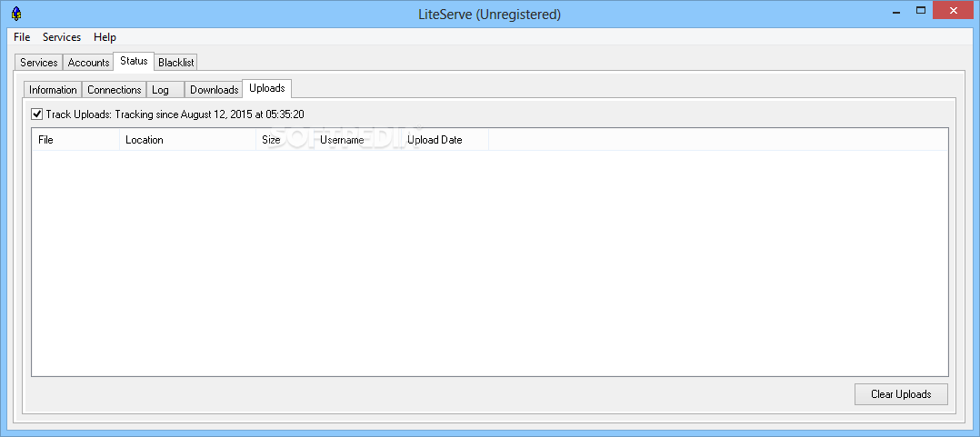Viewport: 980px width, 437px height.
Task: Select the Status tab
Action: pyautogui.click(x=134, y=61)
